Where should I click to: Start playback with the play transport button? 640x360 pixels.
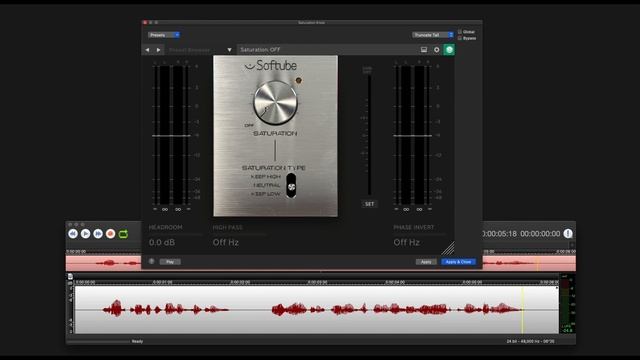tap(85, 234)
